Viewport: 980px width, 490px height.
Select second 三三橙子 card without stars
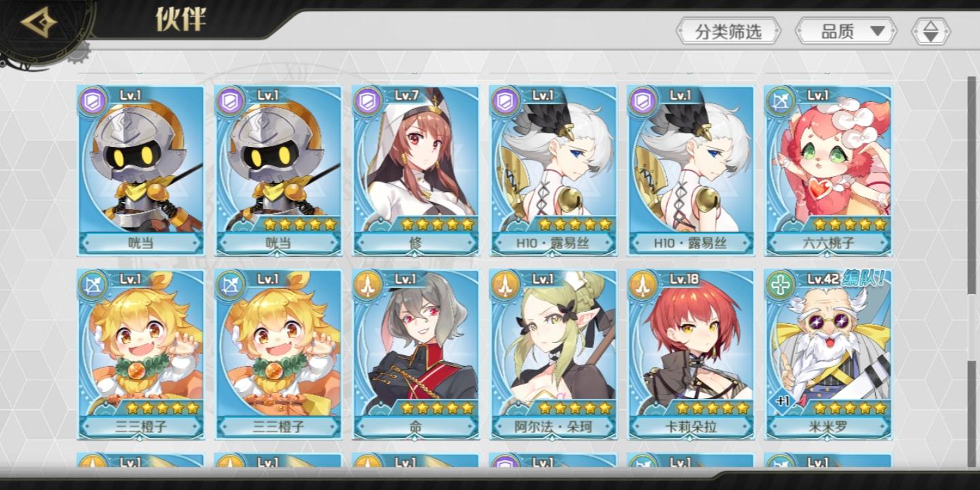(x=278, y=355)
